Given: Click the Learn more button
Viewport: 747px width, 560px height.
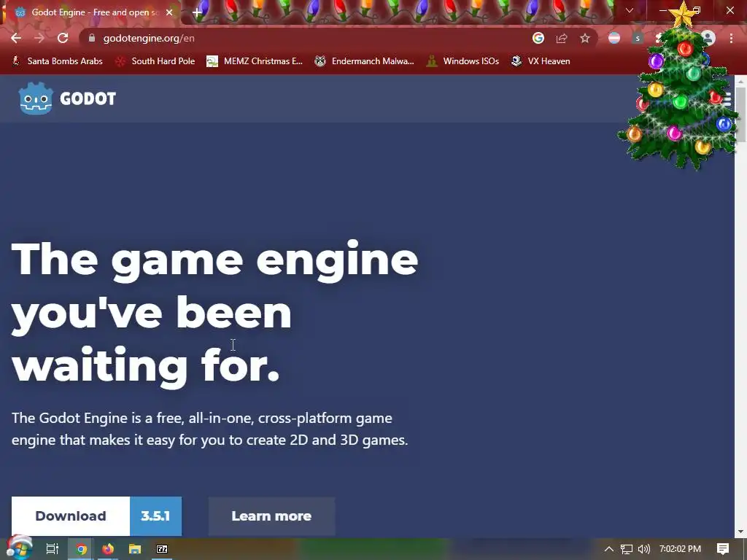Looking at the screenshot, I should coord(271,516).
